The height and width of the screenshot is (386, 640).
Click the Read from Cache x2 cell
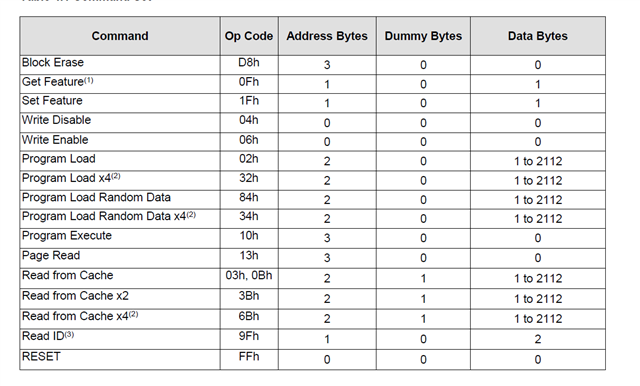[x=120, y=299]
